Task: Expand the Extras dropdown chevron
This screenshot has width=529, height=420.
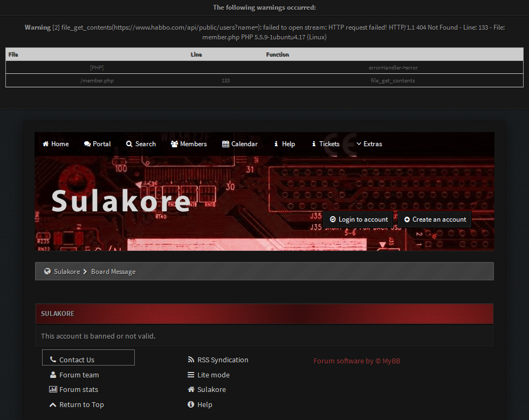Action: 359,144
